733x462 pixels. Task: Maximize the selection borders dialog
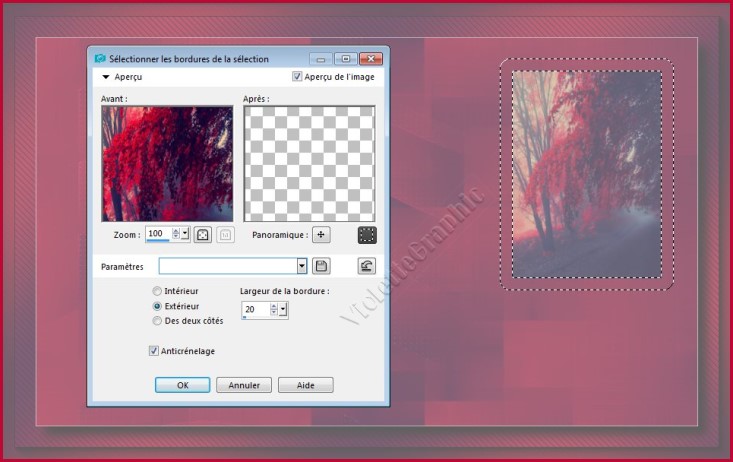(x=345, y=59)
